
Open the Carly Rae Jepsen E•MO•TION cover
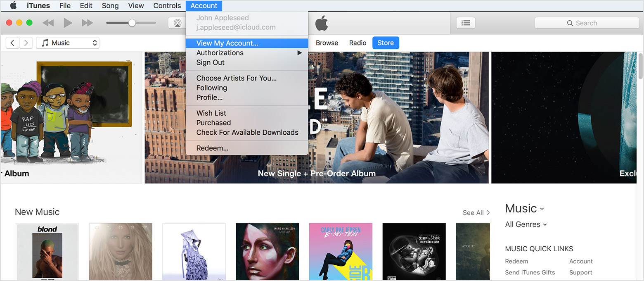tap(341, 252)
